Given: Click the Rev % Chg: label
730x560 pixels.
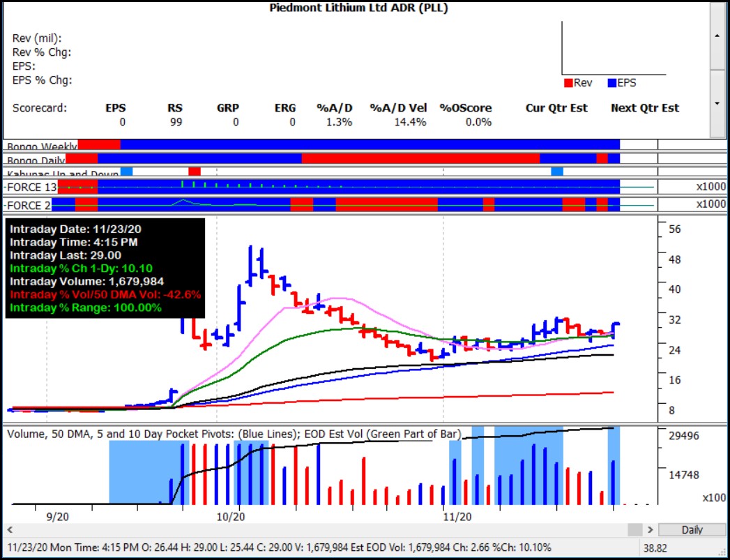Looking at the screenshot, I should [x=42, y=52].
